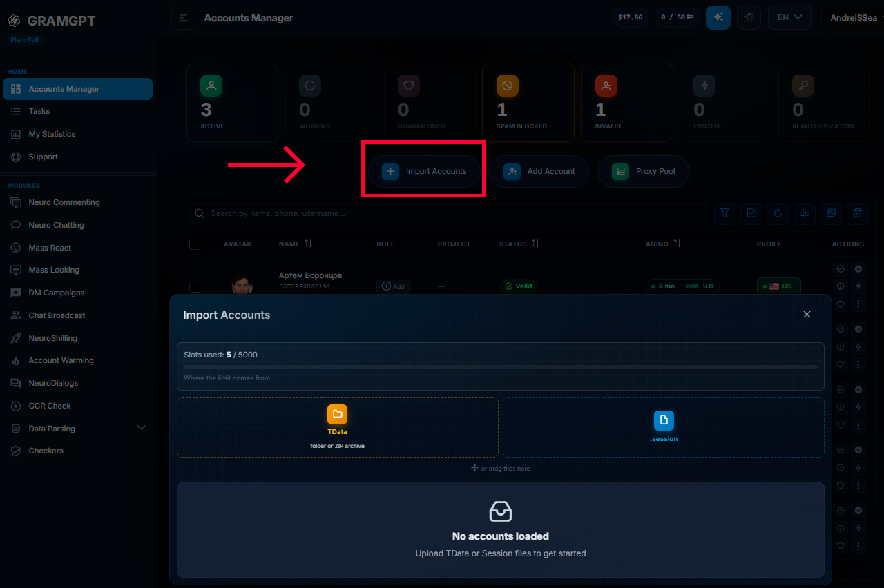The image size is (884, 588).
Task: Click the lightning icon in Артем Воронцов row
Action: coord(858,286)
